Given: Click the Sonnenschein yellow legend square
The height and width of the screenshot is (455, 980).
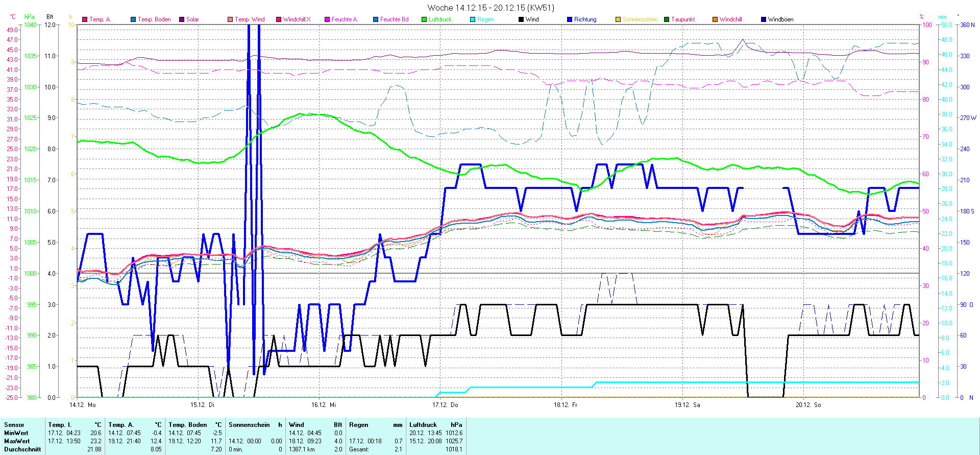Looking at the screenshot, I should 618,19.
